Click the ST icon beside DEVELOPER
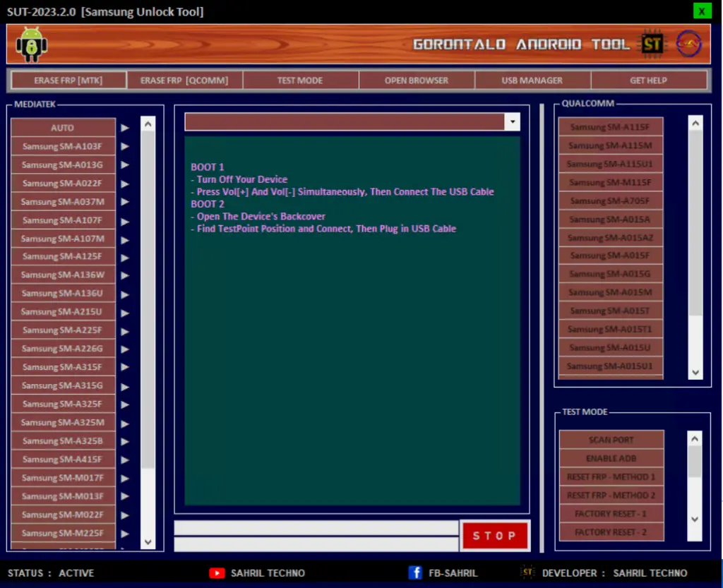723x588 pixels. tap(527, 572)
